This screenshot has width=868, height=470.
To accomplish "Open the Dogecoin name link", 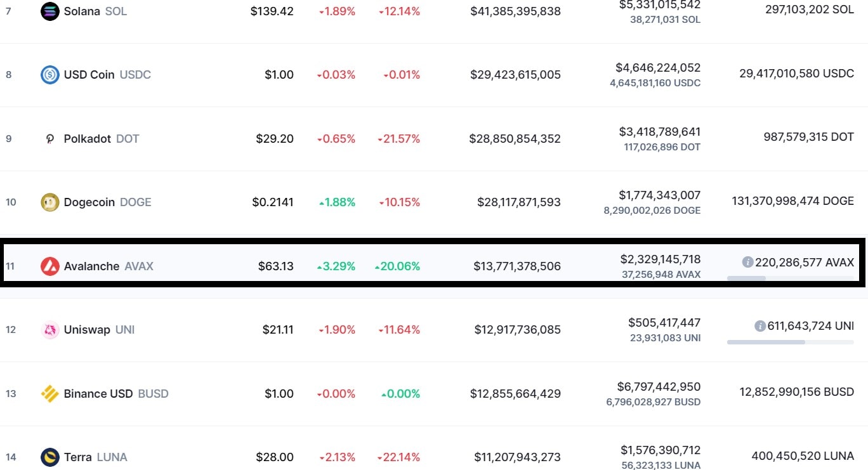I will point(89,202).
